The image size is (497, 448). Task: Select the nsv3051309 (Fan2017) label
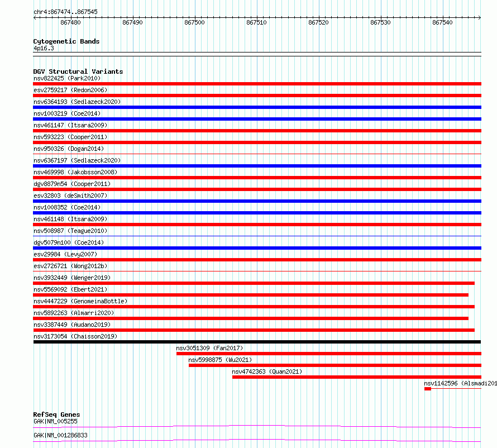coord(209,348)
